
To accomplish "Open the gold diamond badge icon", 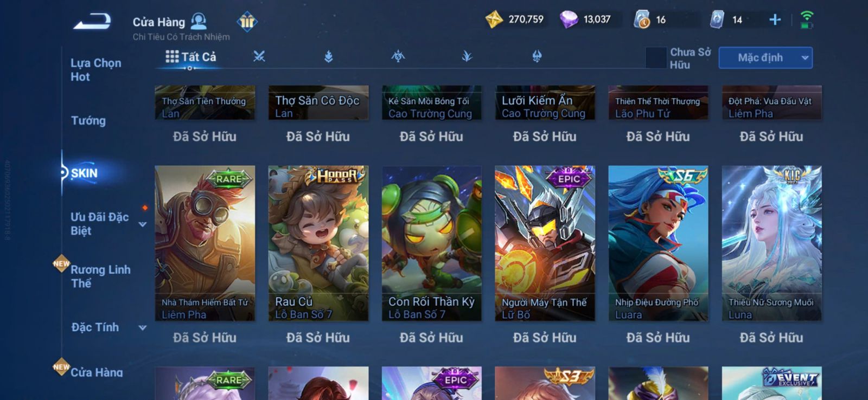I will tap(247, 22).
